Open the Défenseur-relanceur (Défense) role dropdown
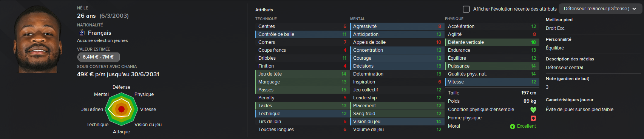Viewport: 644px width, 139px height. [600, 9]
